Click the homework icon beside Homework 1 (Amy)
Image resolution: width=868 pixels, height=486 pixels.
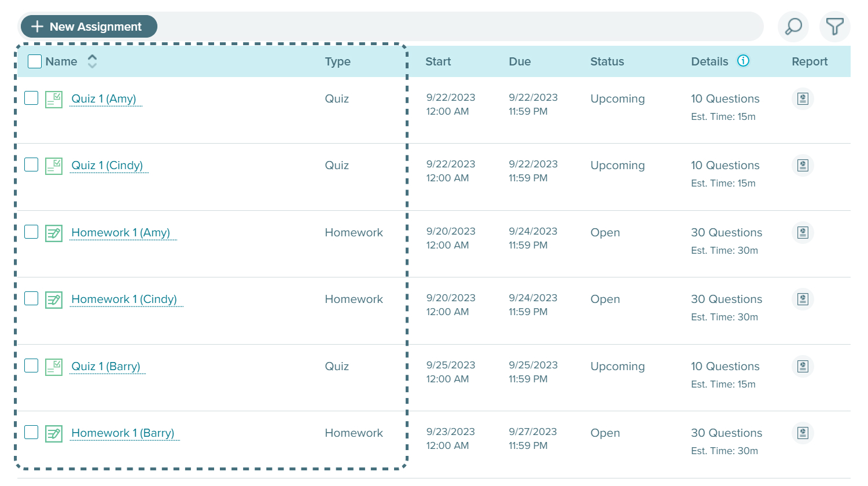tap(54, 233)
